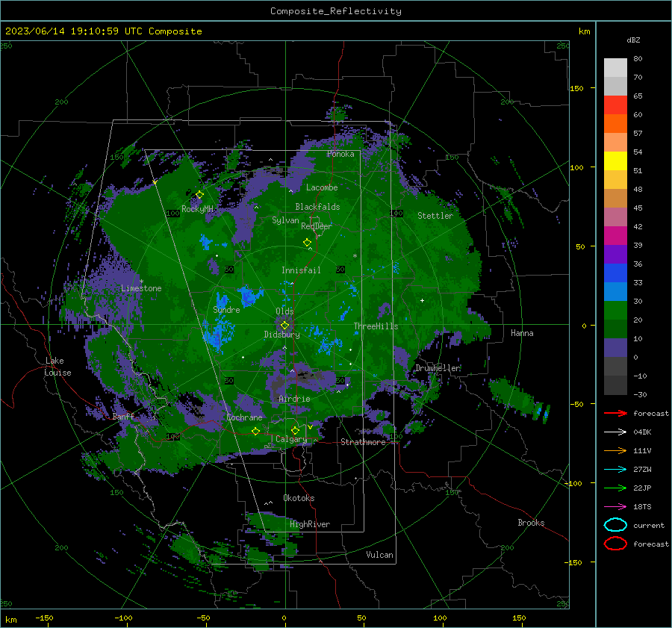
Task: Click the yellow diamond marker above Calgary label
Action: click(295, 430)
